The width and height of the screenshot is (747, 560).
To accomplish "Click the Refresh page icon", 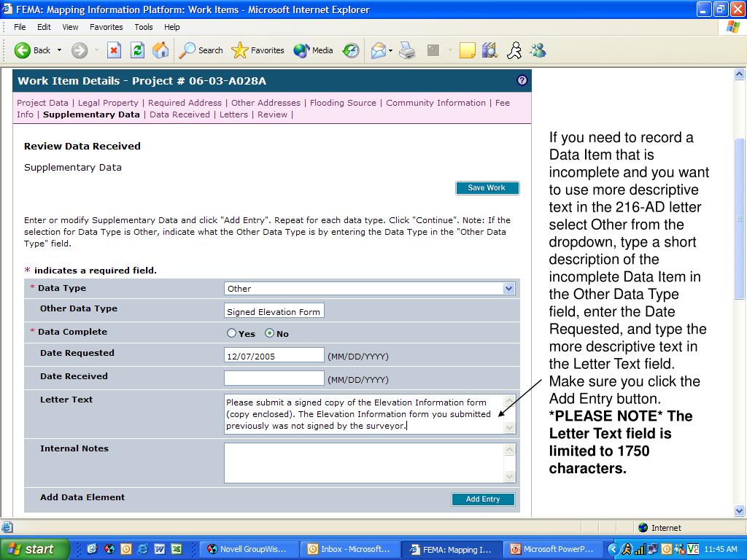I will 137,50.
